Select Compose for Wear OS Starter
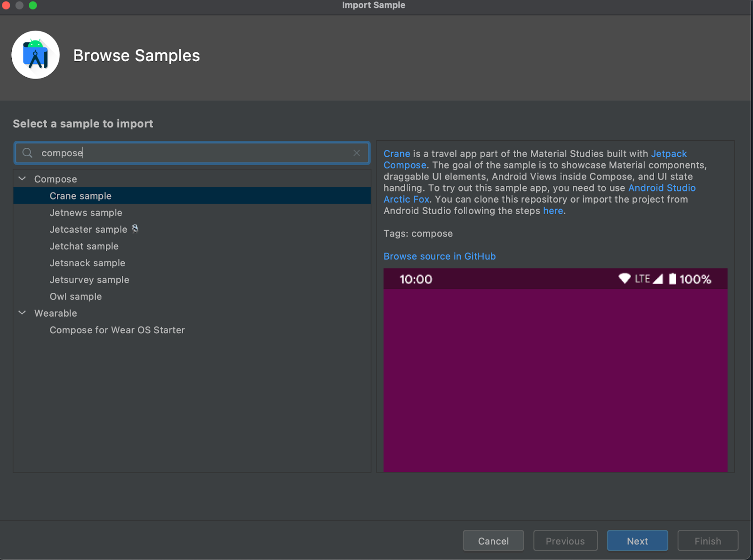This screenshot has height=560, width=753. 192,330
